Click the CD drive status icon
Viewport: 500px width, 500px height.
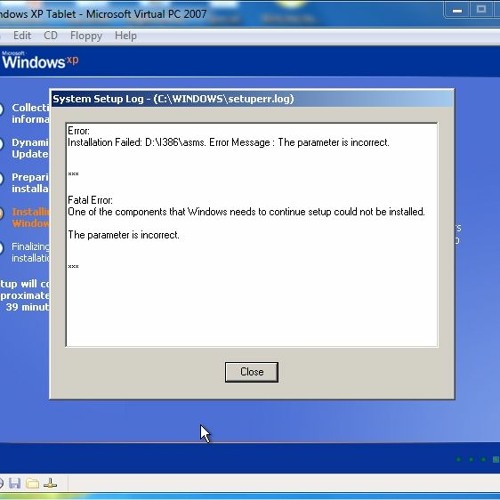(x=1, y=483)
